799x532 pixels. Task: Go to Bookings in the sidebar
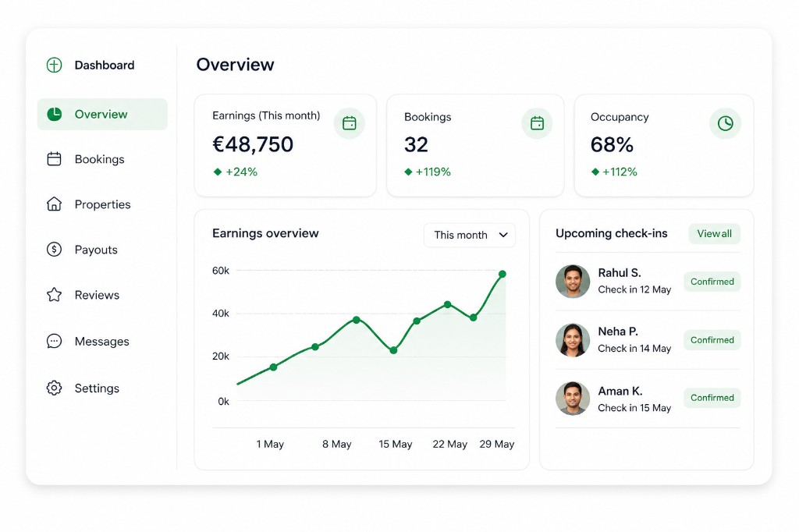(x=99, y=159)
